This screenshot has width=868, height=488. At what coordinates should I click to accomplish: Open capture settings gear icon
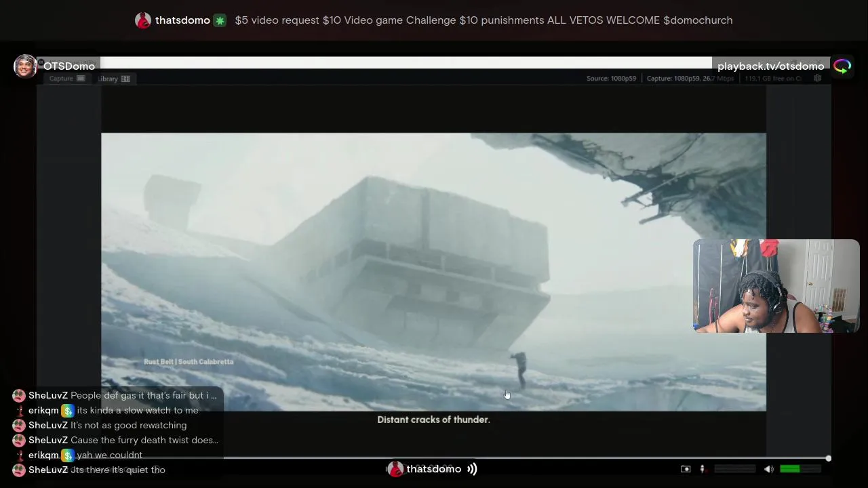pos(817,79)
